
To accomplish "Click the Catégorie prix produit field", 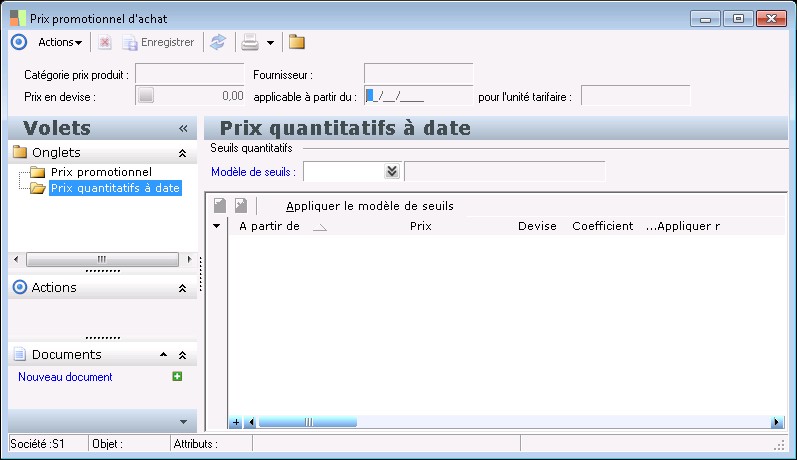I will tap(190, 74).
